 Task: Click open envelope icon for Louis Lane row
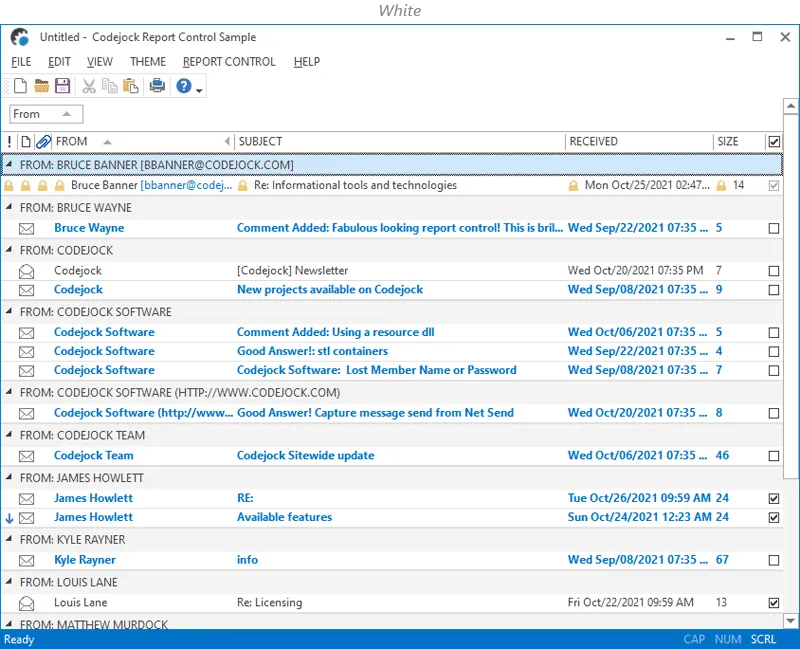[27, 604]
